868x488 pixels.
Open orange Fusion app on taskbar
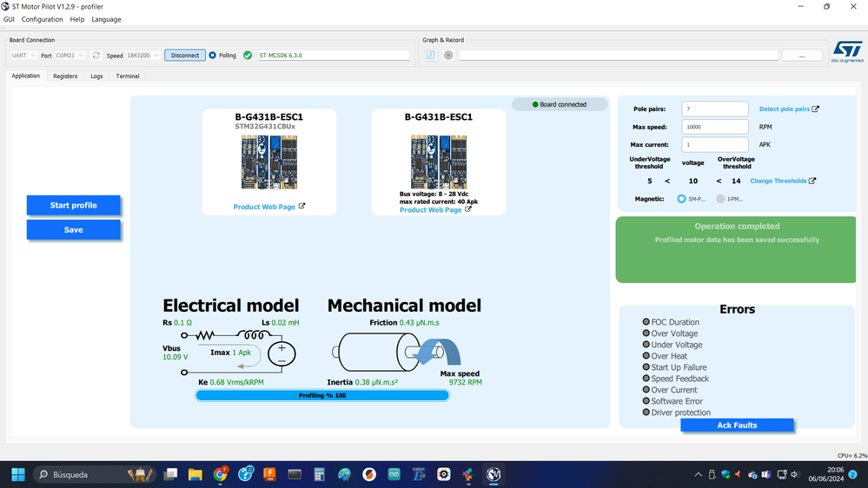tap(269, 474)
